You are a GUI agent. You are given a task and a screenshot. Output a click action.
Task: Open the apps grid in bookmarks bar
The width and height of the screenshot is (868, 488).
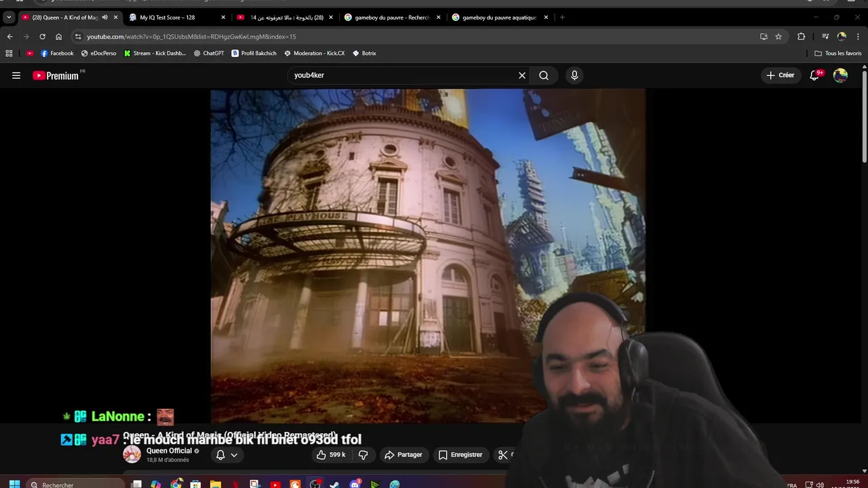[9, 53]
